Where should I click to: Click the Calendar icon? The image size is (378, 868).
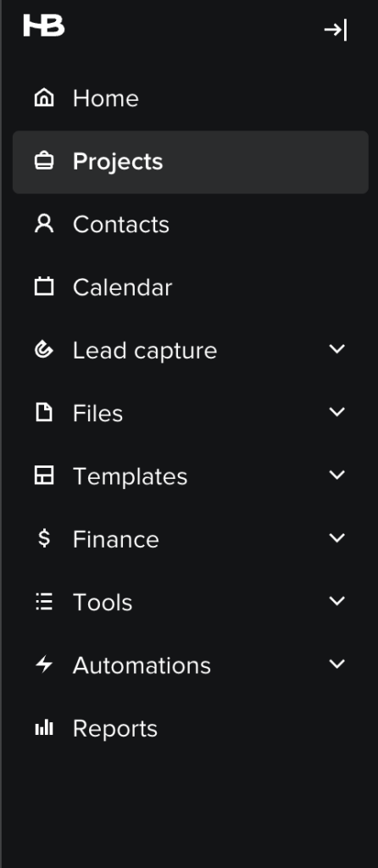(x=44, y=287)
